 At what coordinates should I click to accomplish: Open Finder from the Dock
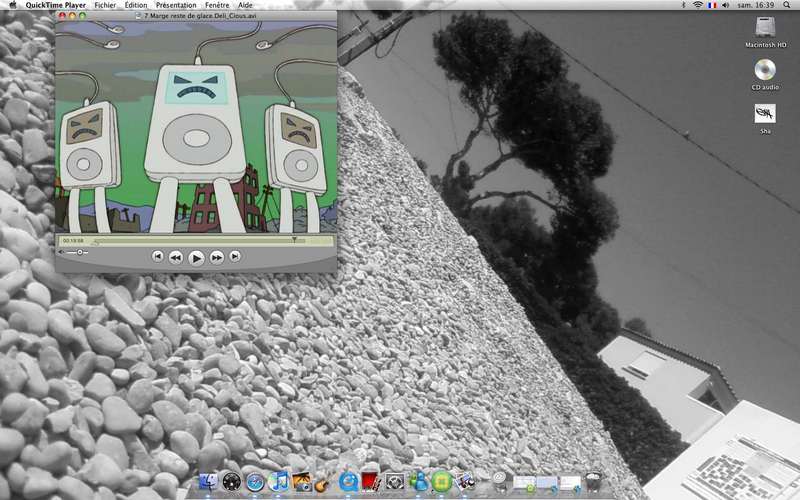208,482
